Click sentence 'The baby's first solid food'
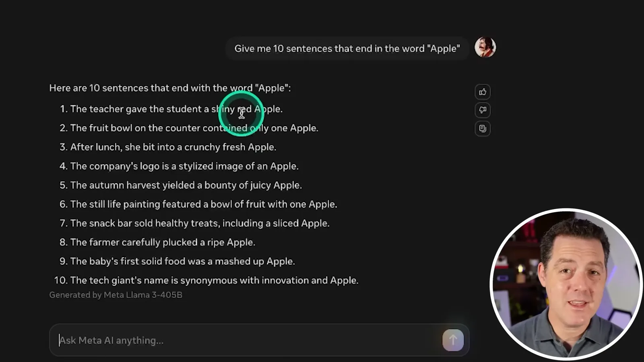644x362 pixels. pyautogui.click(x=182, y=261)
